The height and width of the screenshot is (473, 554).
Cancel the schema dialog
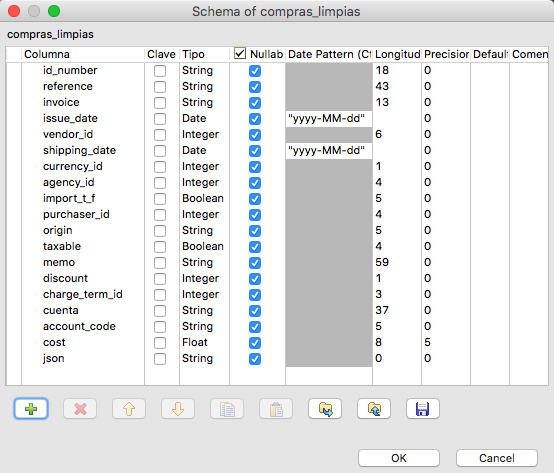497,458
